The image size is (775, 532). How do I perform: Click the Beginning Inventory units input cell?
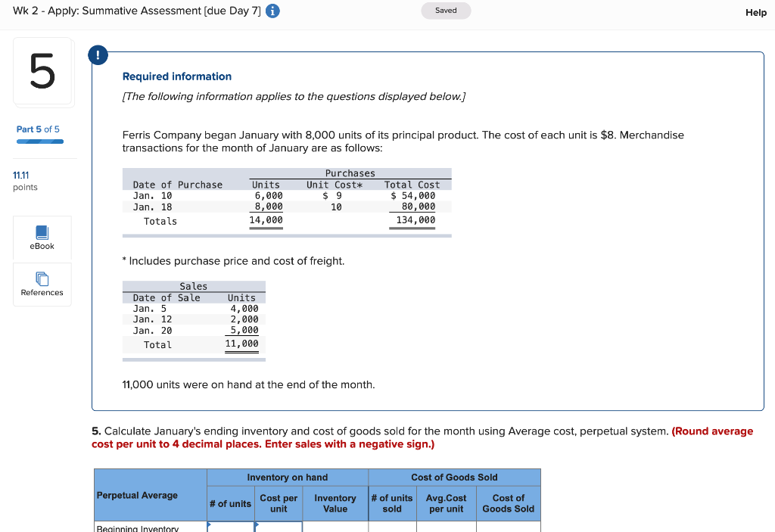click(231, 528)
